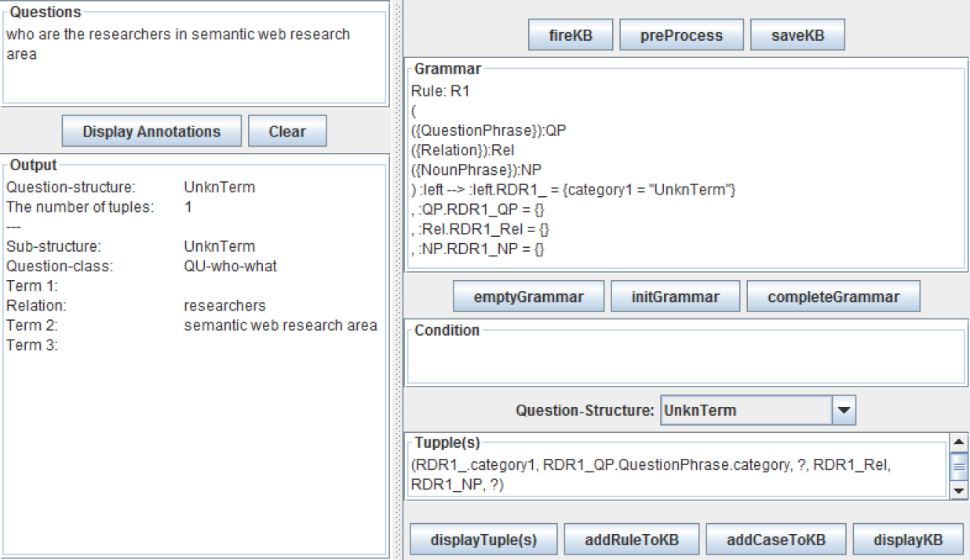
Task: Click the displayTuple(s) button
Action: pos(483,540)
